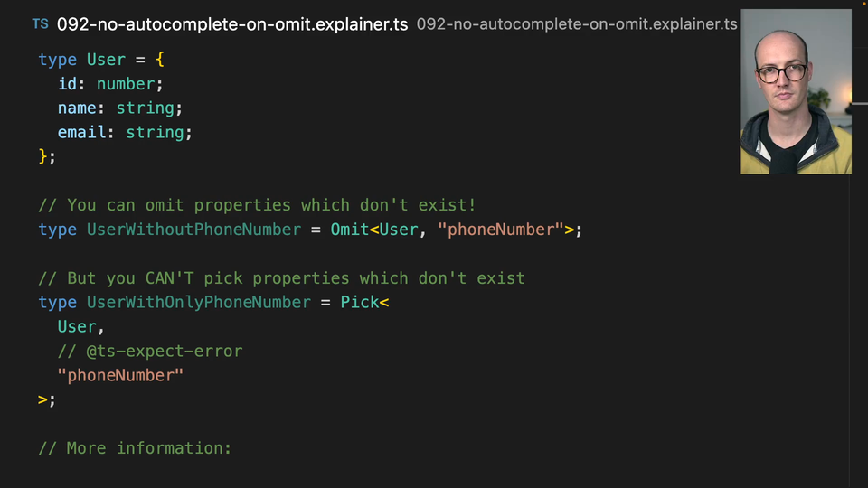Click the TS file icon on the tab
This screenshot has width=868, height=488.
coord(40,23)
